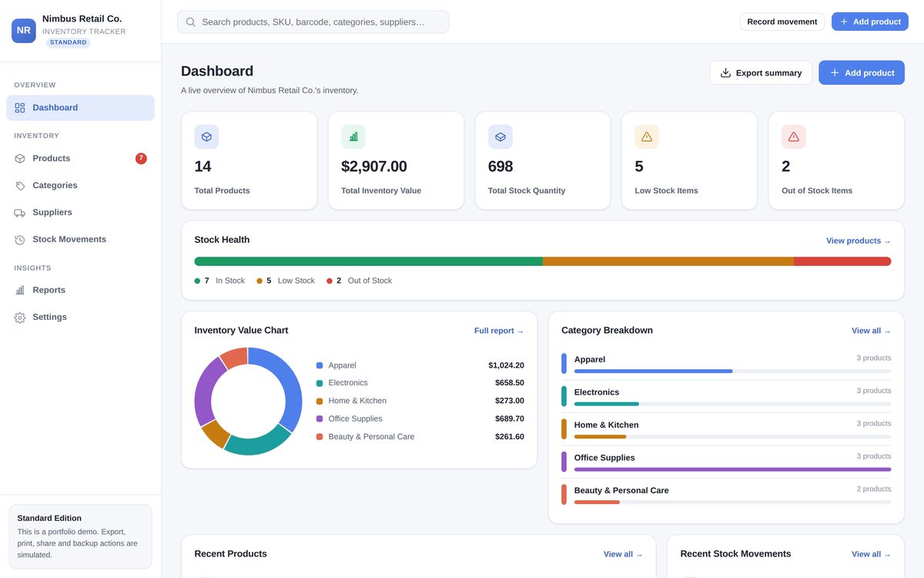Screen dimensions: 924x578
Task: Click the Suppliers truck icon in sidebar
Action: (20, 213)
